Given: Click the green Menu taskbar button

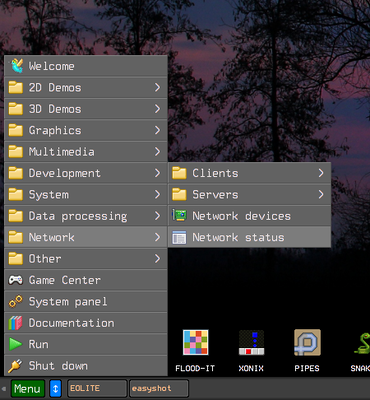Looking at the screenshot, I should point(28,389).
